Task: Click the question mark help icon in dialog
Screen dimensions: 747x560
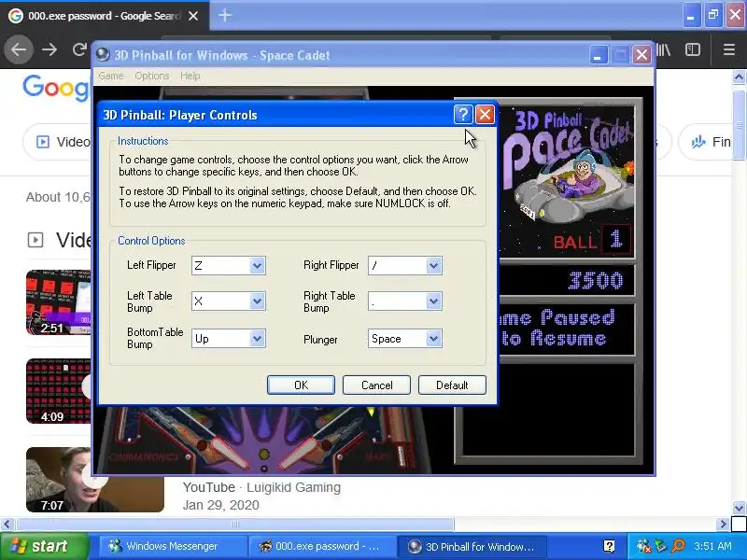Action: click(x=463, y=114)
